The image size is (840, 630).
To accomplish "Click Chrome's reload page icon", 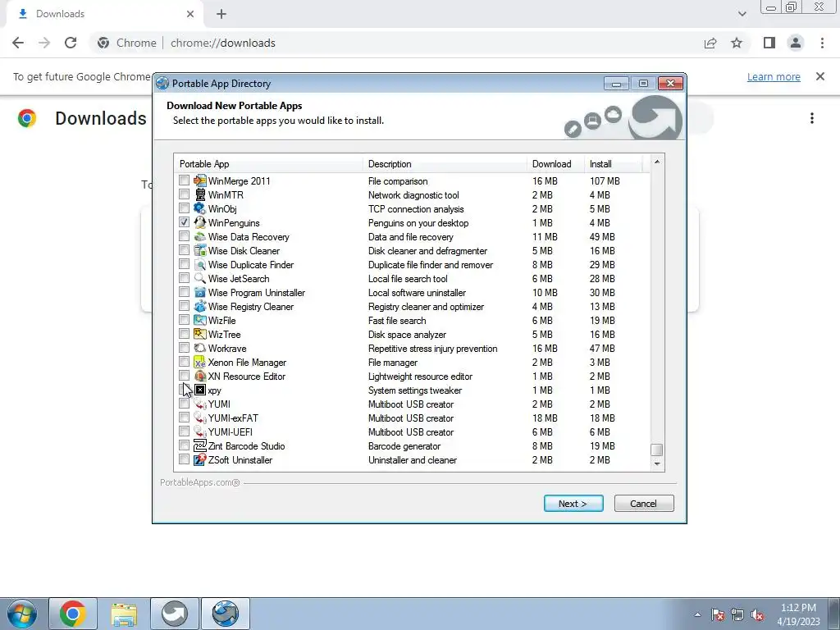I will click(71, 43).
